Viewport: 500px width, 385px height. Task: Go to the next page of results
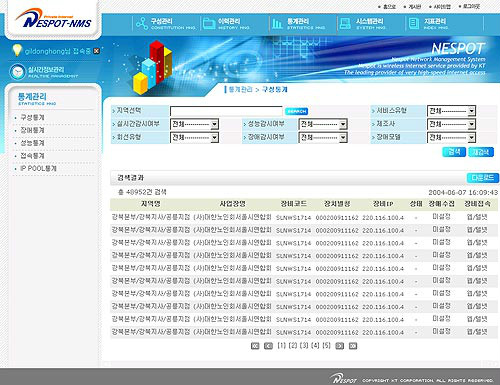coord(339,346)
